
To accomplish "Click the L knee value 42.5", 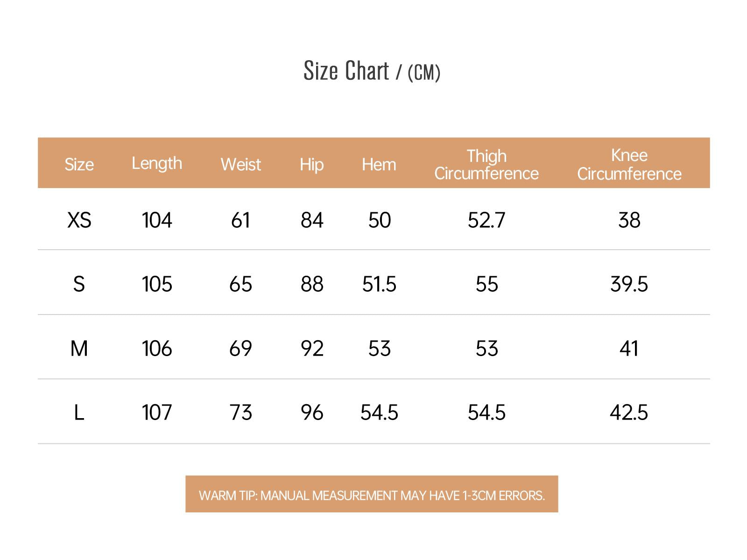I will pyautogui.click(x=629, y=412).
